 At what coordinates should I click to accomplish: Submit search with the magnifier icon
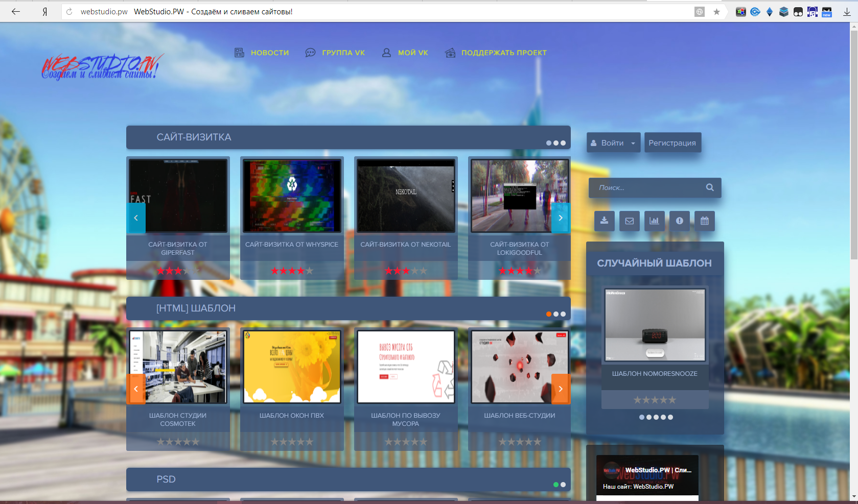point(710,187)
